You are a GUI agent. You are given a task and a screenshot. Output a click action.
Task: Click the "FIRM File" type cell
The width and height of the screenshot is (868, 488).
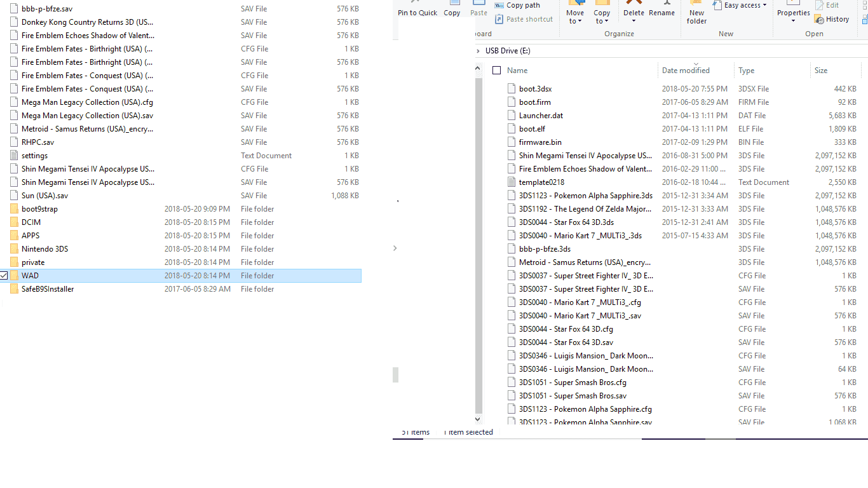754,102
